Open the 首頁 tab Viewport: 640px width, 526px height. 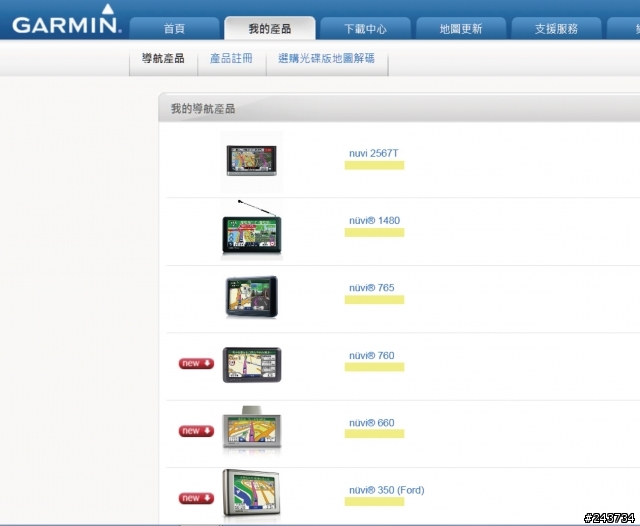tap(174, 29)
